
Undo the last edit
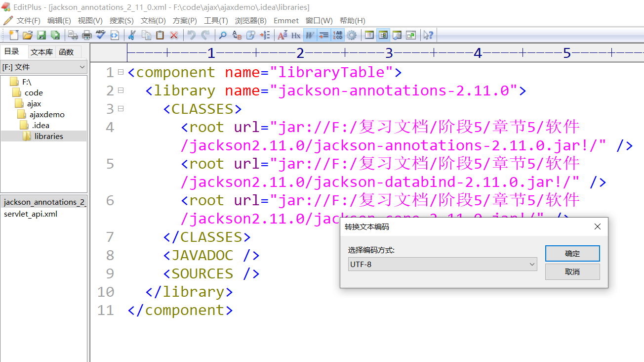pos(192,35)
